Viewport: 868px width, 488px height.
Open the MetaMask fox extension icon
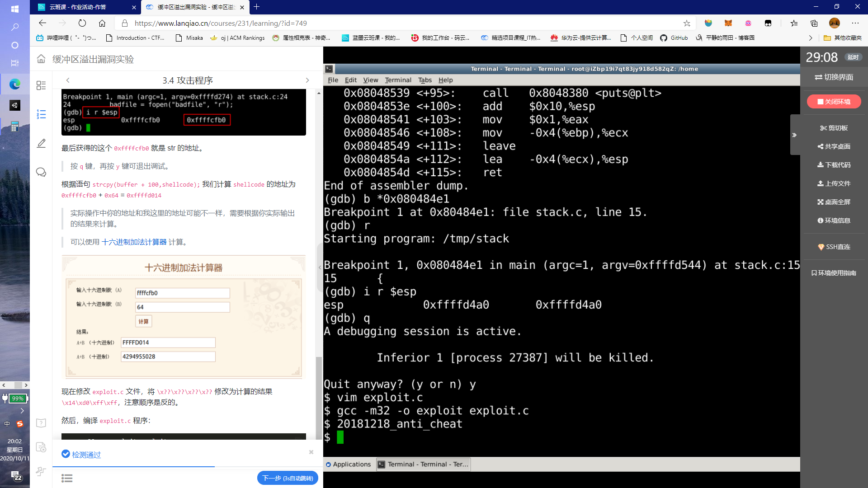(728, 23)
